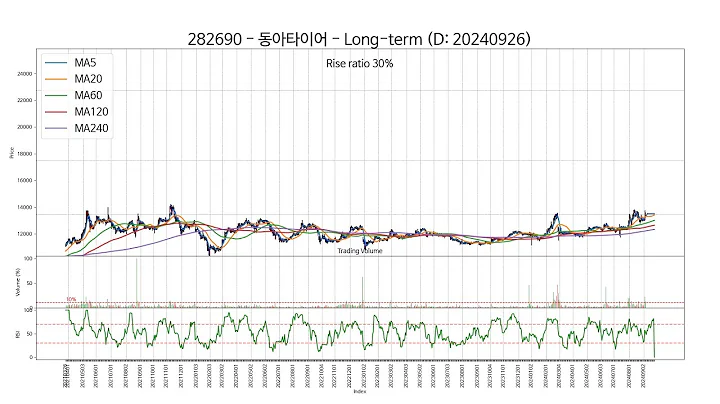Click the 18000 price axis tick label
This screenshot has width=720, height=404.
[25, 154]
